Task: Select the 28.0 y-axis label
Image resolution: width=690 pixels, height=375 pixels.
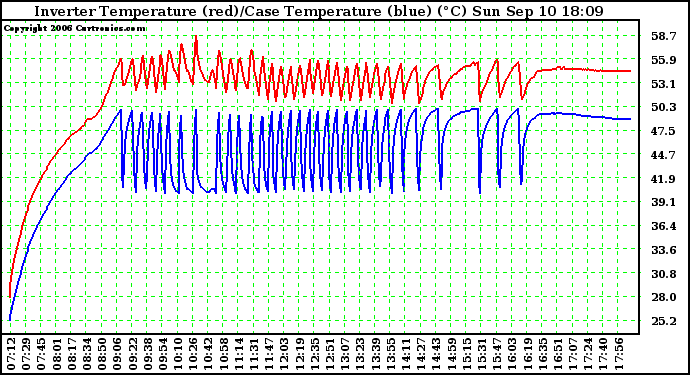Action: [664, 297]
